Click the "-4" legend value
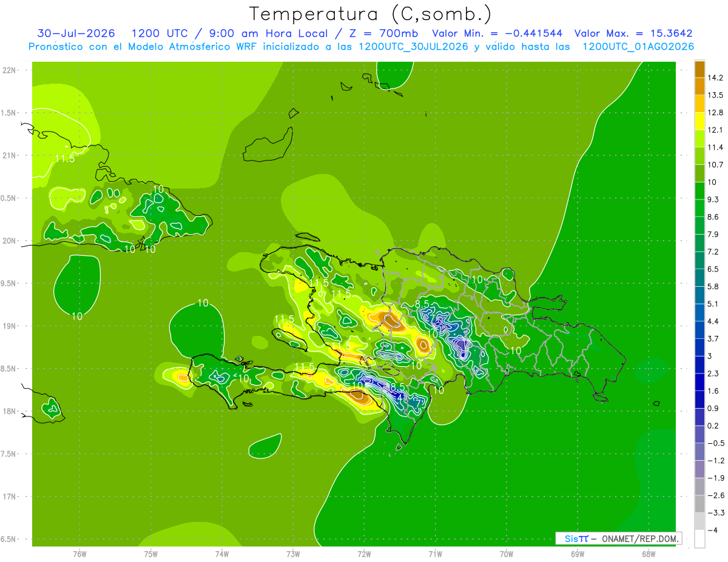Screen dimensions: 728x562 (x=712, y=530)
